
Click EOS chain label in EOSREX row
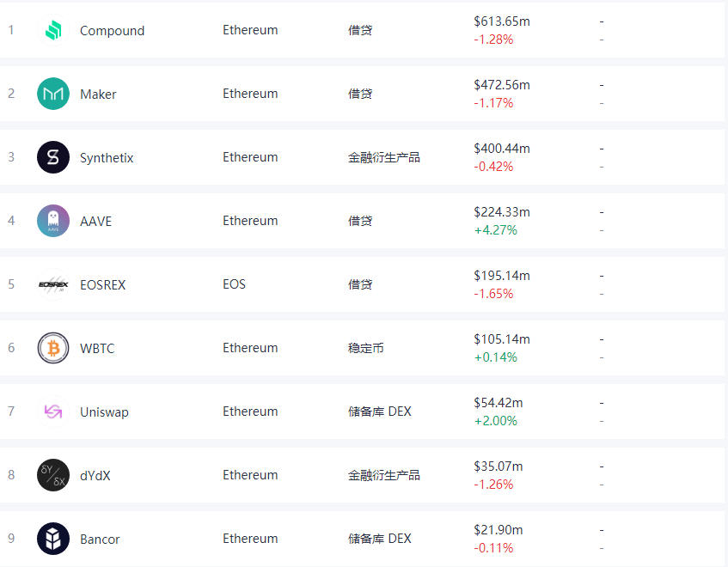tap(234, 284)
